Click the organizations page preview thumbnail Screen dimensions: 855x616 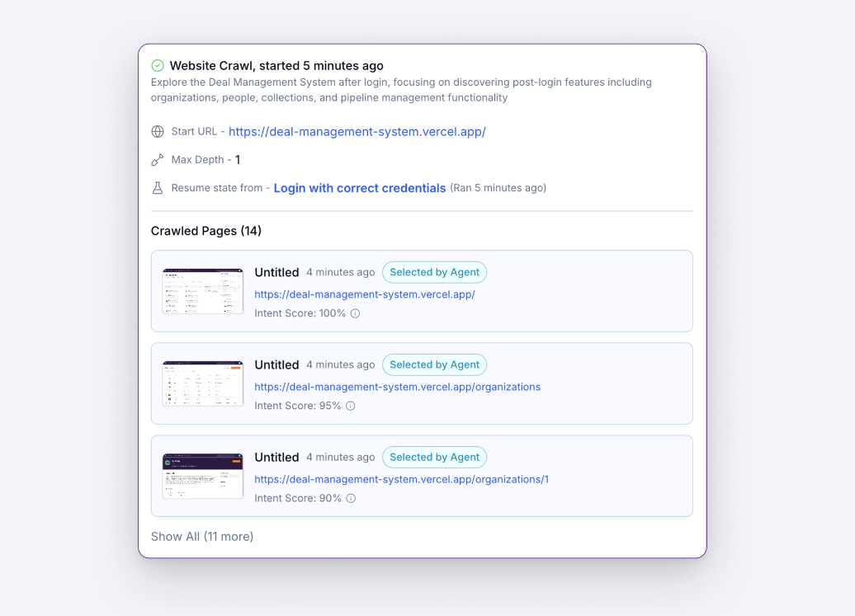[203, 383]
